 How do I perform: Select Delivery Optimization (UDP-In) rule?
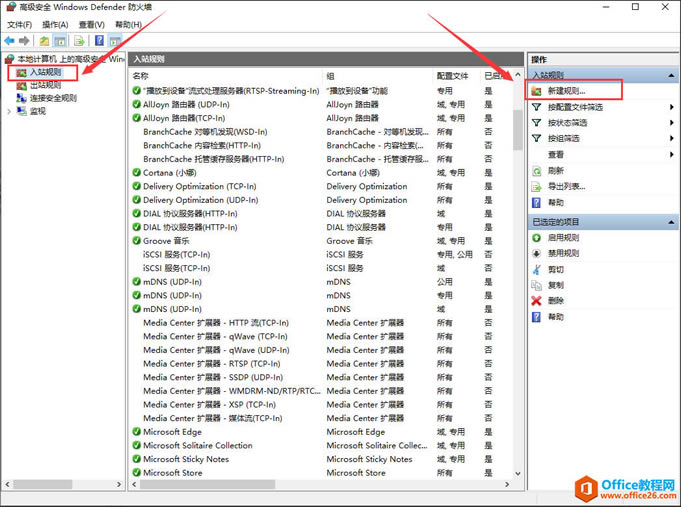pos(201,200)
